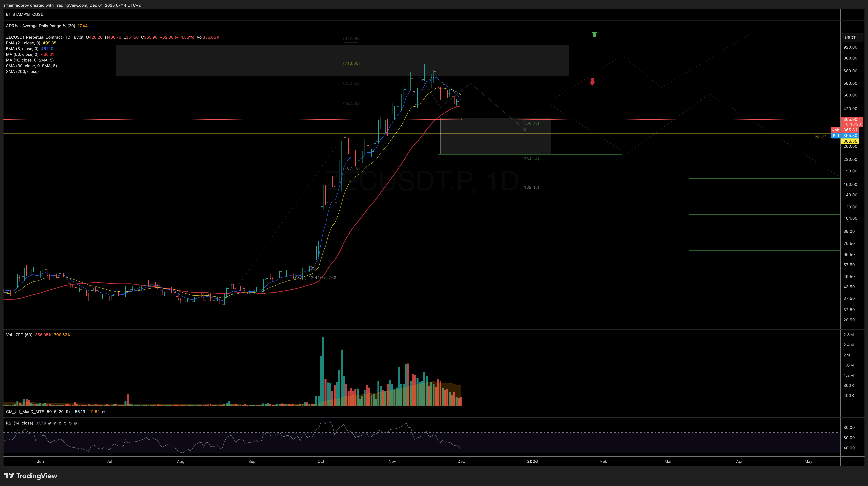Select the MA (50, close, 0) indicator legend
This screenshot has height=486, width=868.
tap(22, 54)
